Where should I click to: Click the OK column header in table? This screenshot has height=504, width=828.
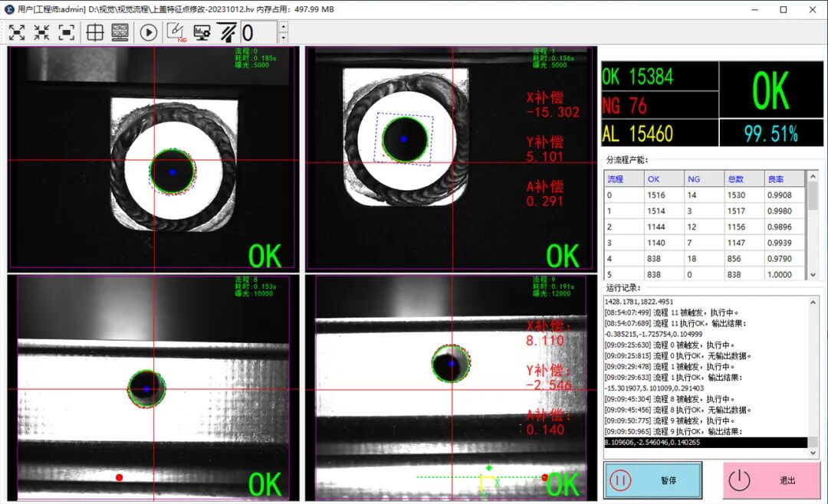coord(664,179)
